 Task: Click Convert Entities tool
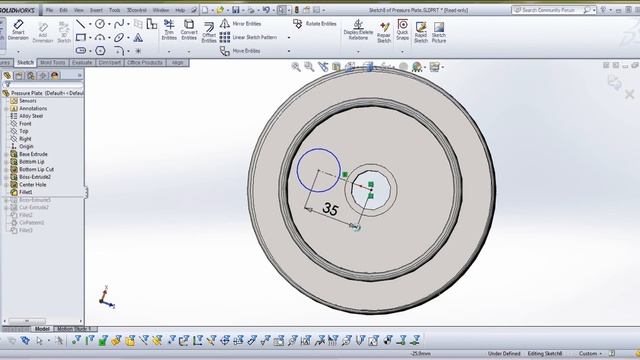189,29
